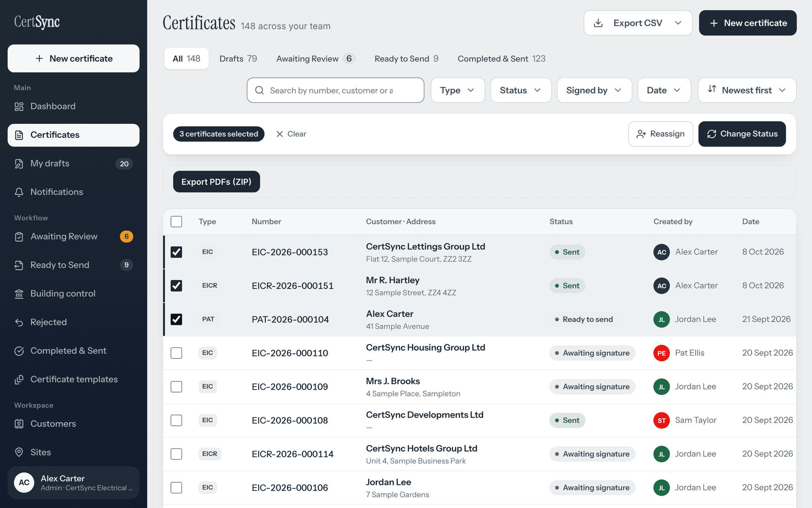This screenshot has width=812, height=508.
Task: Click the magnifier icon in the search box
Action: coord(260,90)
